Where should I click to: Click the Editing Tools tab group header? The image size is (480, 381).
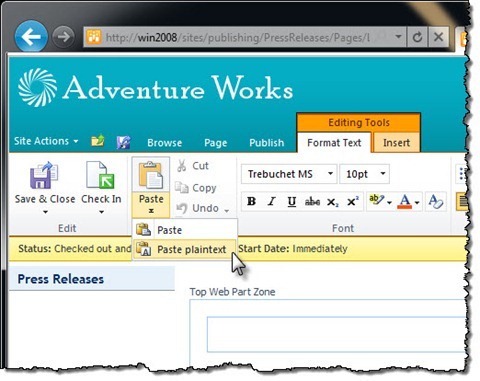coord(359,122)
